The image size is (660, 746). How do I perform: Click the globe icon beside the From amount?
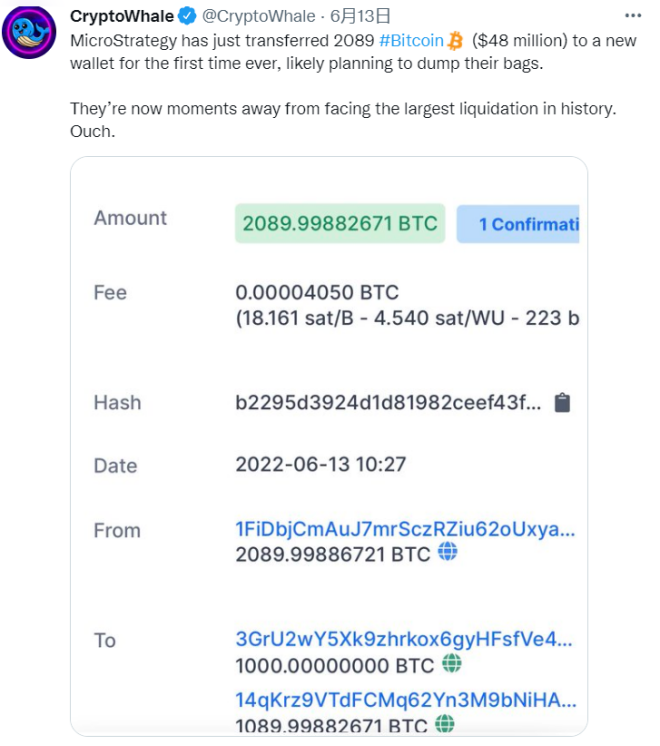[x=448, y=551]
